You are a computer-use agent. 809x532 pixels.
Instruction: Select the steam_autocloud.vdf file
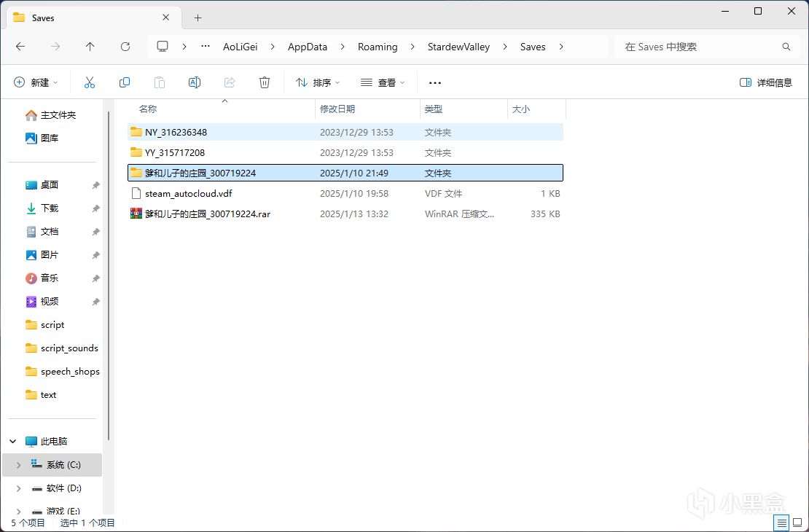(x=345, y=194)
